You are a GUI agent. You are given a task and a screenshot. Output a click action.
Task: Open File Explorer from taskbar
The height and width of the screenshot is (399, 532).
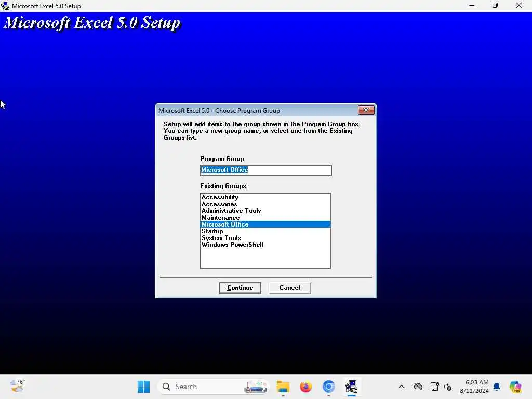(283, 387)
